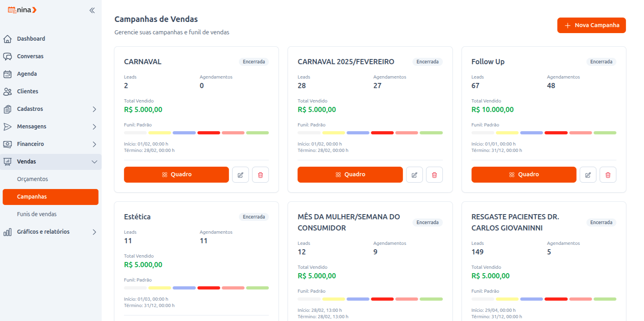
Task: Collapse the Vendas menu section
Action: (x=94, y=161)
